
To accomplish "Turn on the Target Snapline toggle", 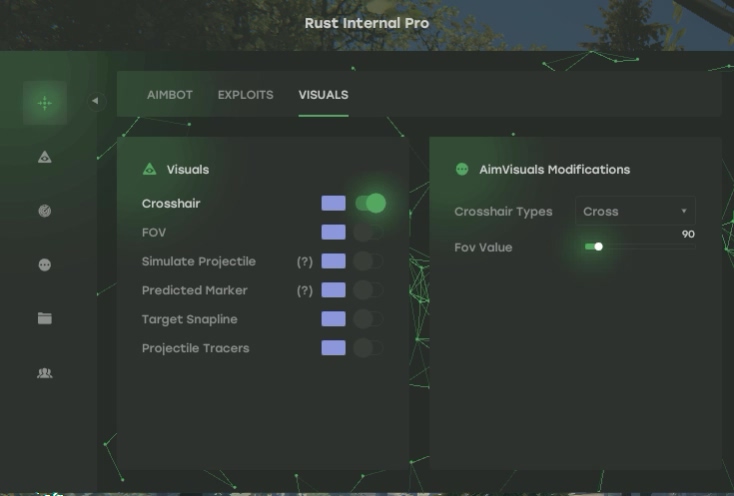I will (369, 320).
